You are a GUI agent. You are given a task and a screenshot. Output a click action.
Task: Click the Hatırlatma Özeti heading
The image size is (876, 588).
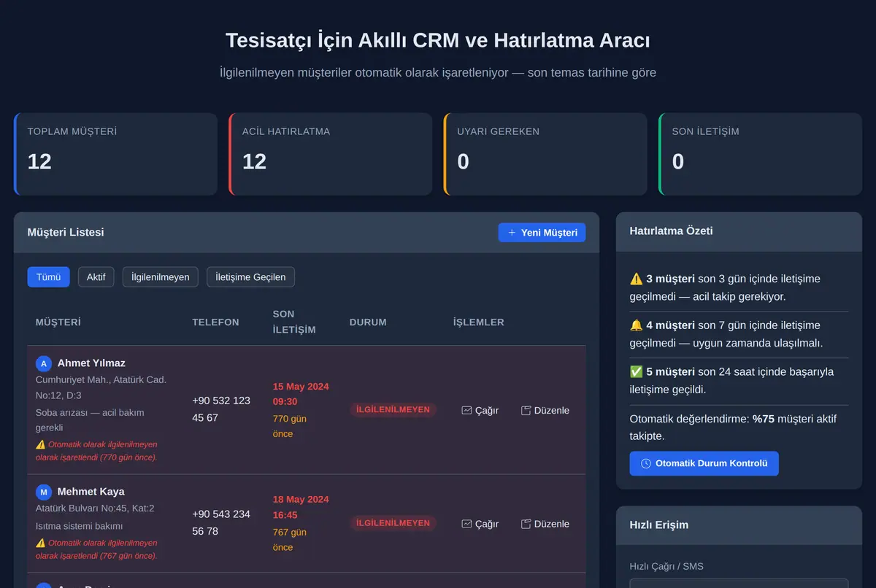[672, 231]
